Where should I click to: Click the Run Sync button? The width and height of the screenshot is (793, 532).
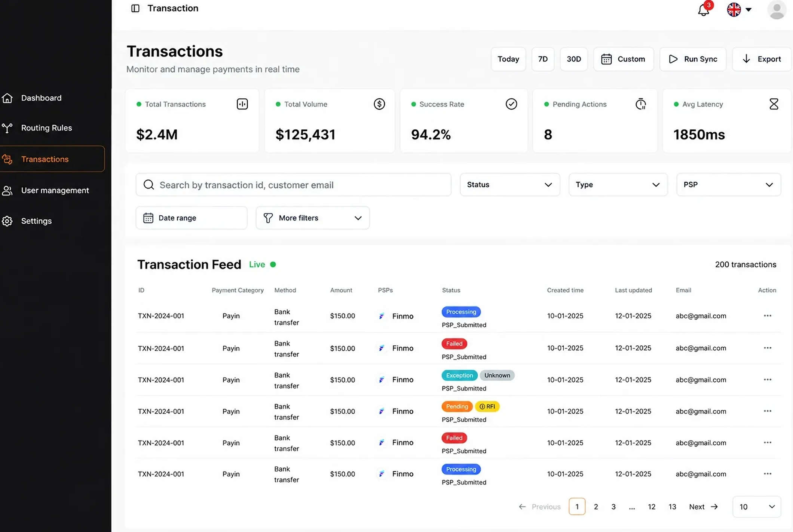693,59
